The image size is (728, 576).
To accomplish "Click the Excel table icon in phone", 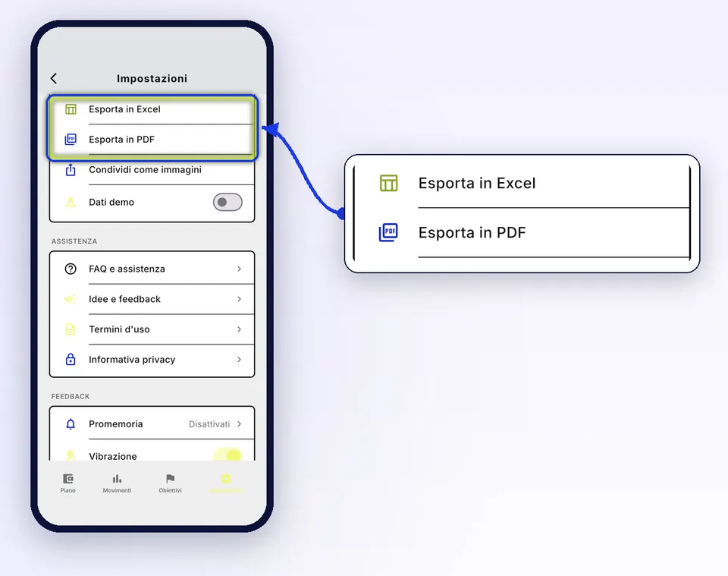I will coord(71,109).
